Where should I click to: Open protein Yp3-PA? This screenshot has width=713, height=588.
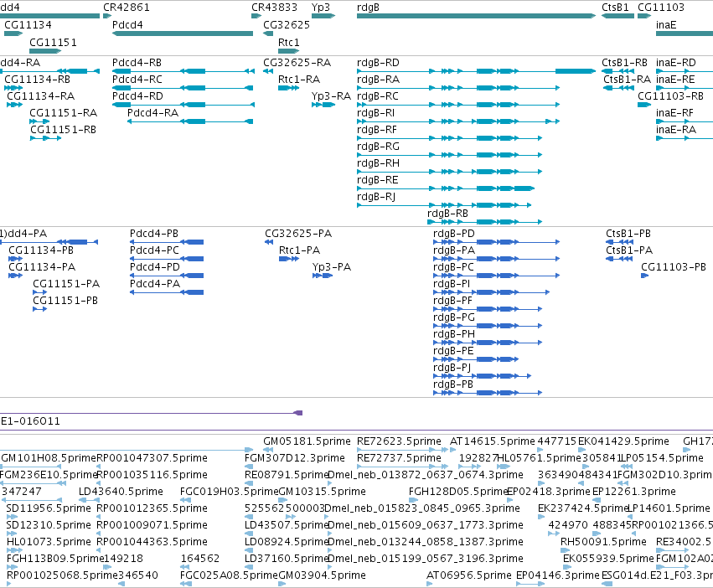[x=332, y=267]
